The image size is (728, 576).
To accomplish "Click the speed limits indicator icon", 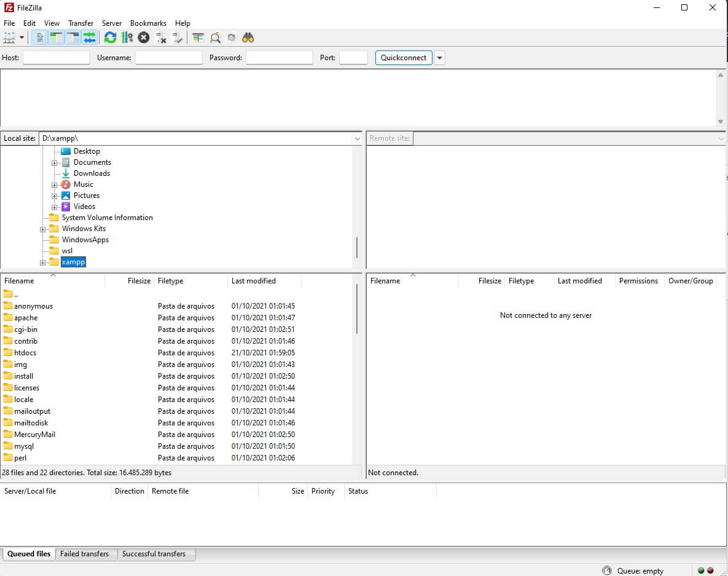I will coord(606,570).
